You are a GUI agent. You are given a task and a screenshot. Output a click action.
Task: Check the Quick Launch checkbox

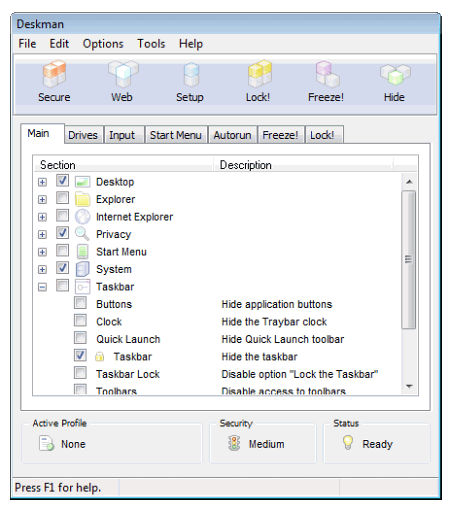click(x=80, y=338)
